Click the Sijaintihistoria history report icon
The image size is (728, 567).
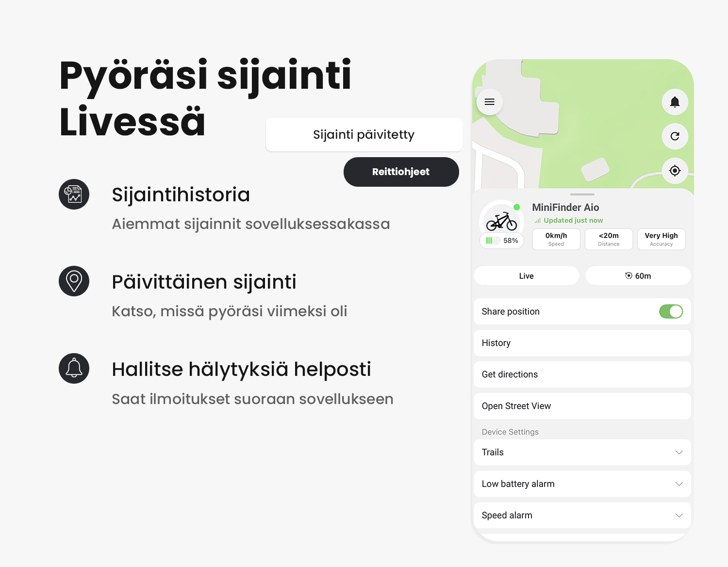coord(74,194)
